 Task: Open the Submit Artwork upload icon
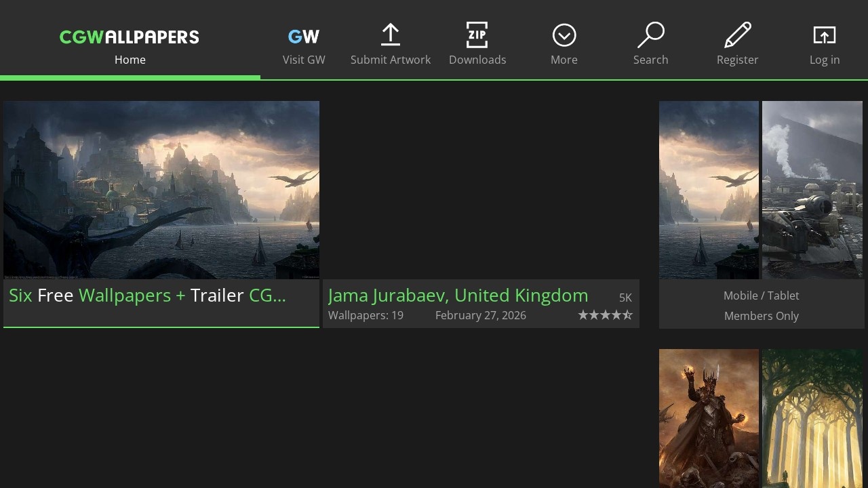(x=391, y=35)
